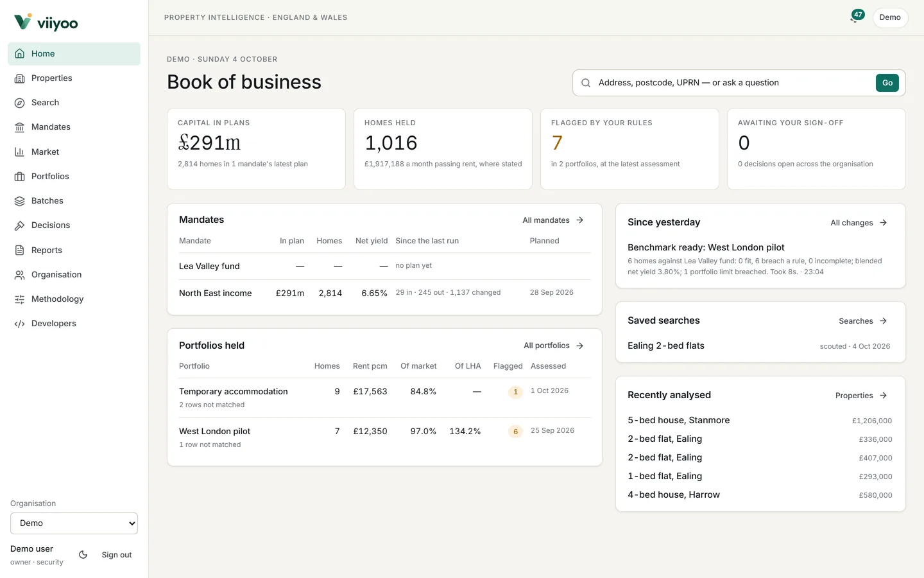Open All portfolios link
Viewport: 924px width, 578px height.
(554, 346)
